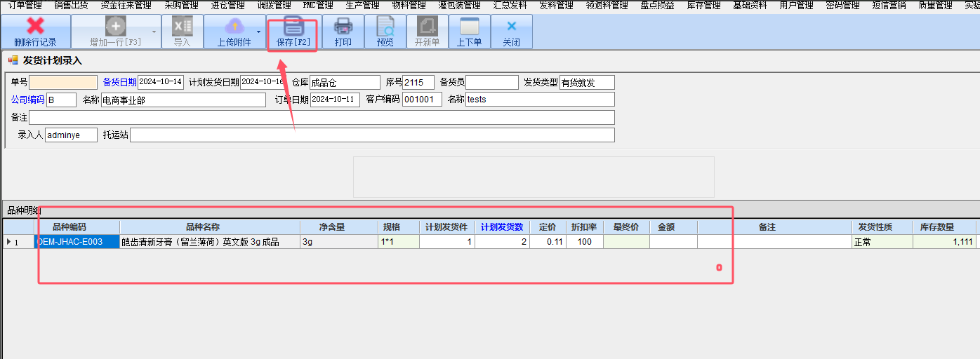Click the 备注 input field in header form

321,117
